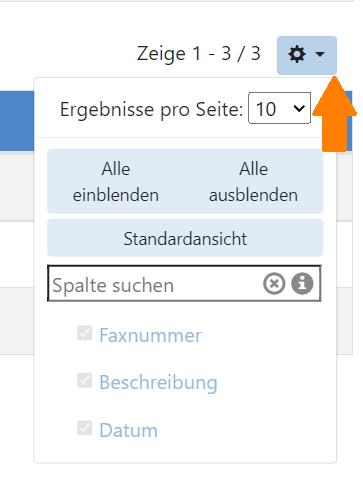Click the Beschreibung column label

pyautogui.click(x=158, y=383)
